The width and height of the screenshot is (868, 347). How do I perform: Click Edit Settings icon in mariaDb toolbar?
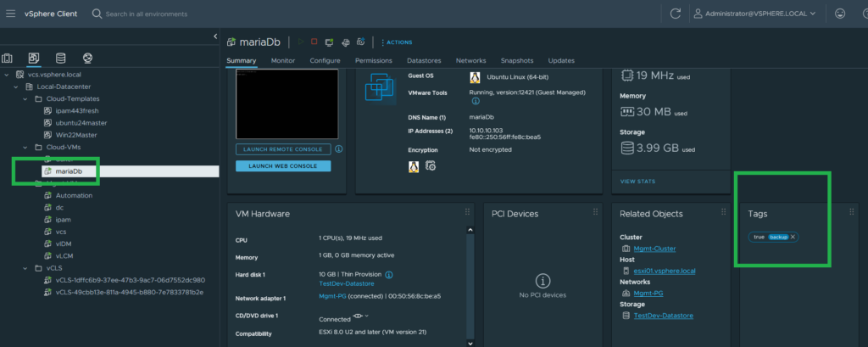pos(345,42)
